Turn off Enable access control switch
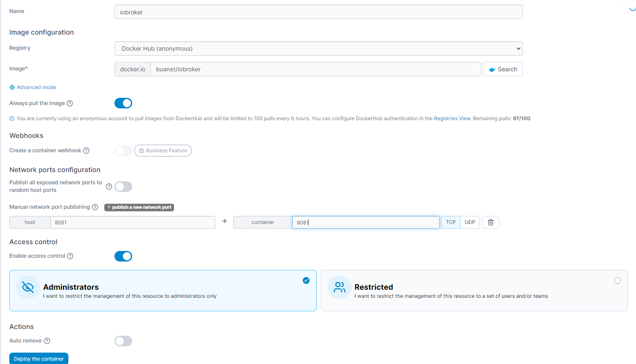The width and height of the screenshot is (636, 364). 123,256
